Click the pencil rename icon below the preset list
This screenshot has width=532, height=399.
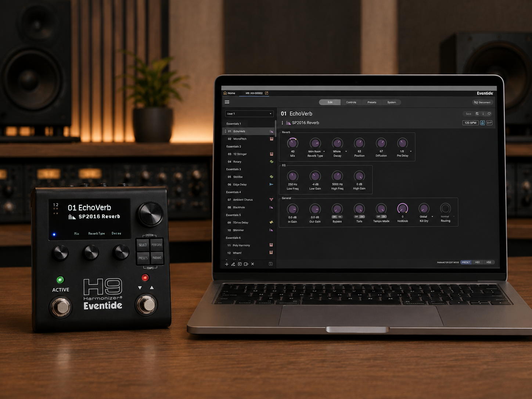[233, 264]
